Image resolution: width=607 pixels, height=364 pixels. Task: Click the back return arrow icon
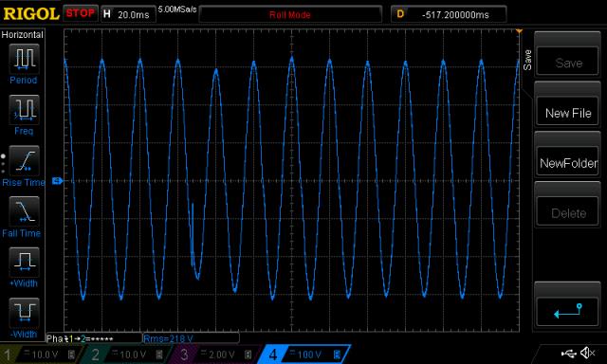[568, 311]
